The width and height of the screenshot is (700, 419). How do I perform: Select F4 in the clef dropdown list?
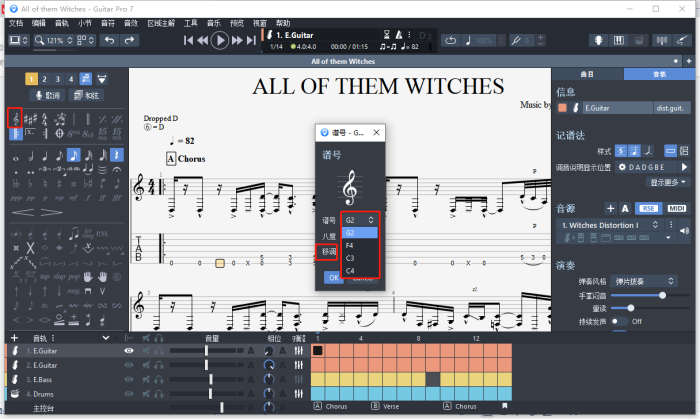349,244
